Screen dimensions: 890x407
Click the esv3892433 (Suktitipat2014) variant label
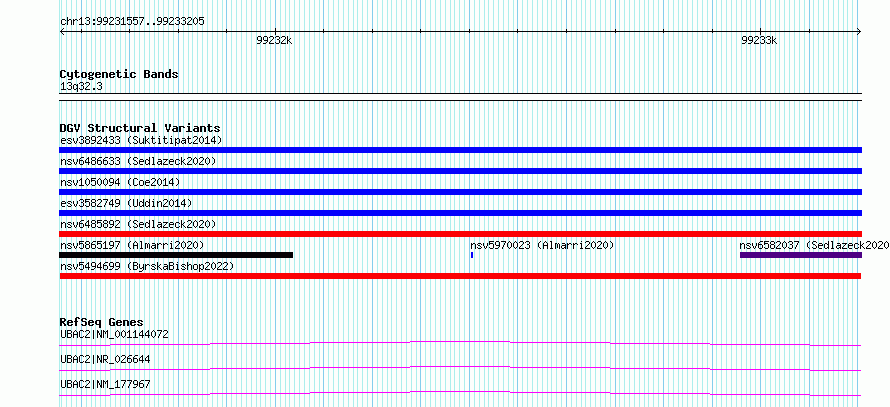(x=141, y=140)
